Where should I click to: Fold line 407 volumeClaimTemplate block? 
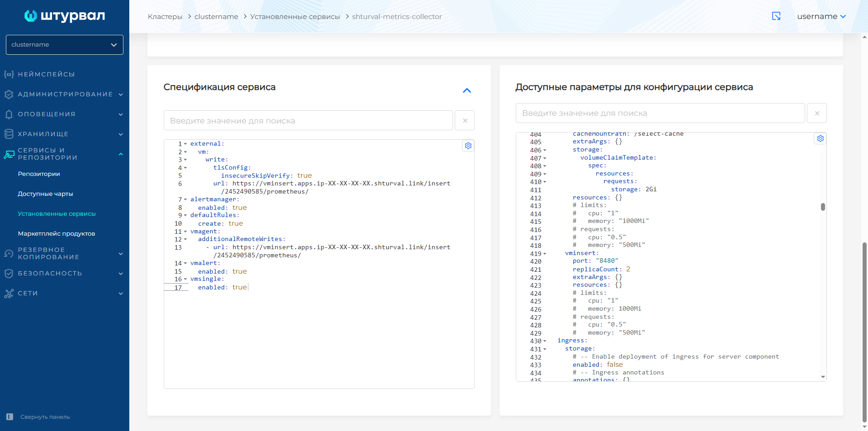pos(545,158)
